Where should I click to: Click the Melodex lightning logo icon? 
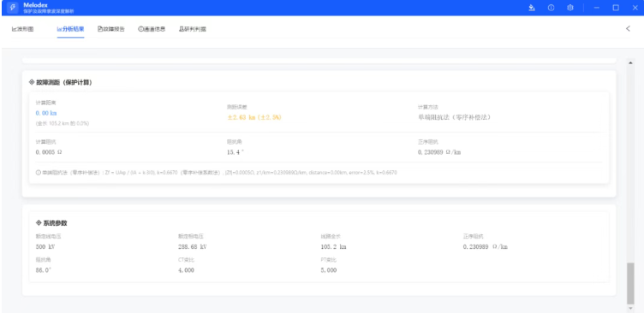13,8
